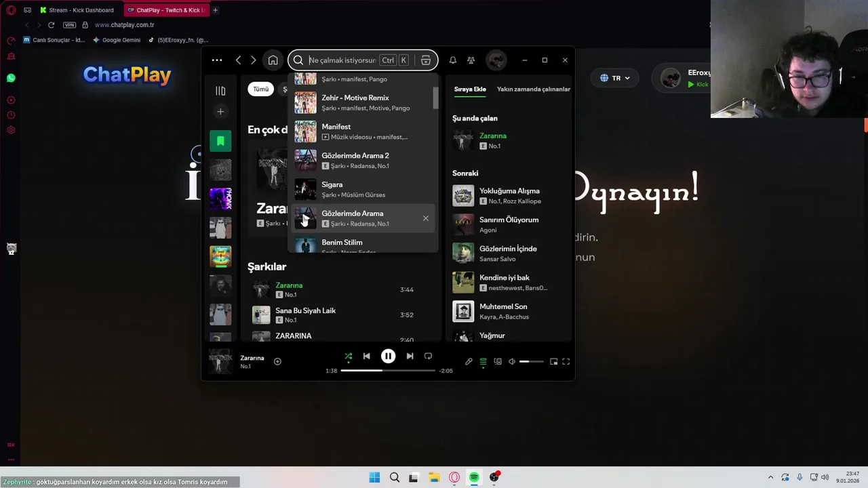868x488 pixels.
Task: Toggle the queue view button
Action: pos(483,362)
